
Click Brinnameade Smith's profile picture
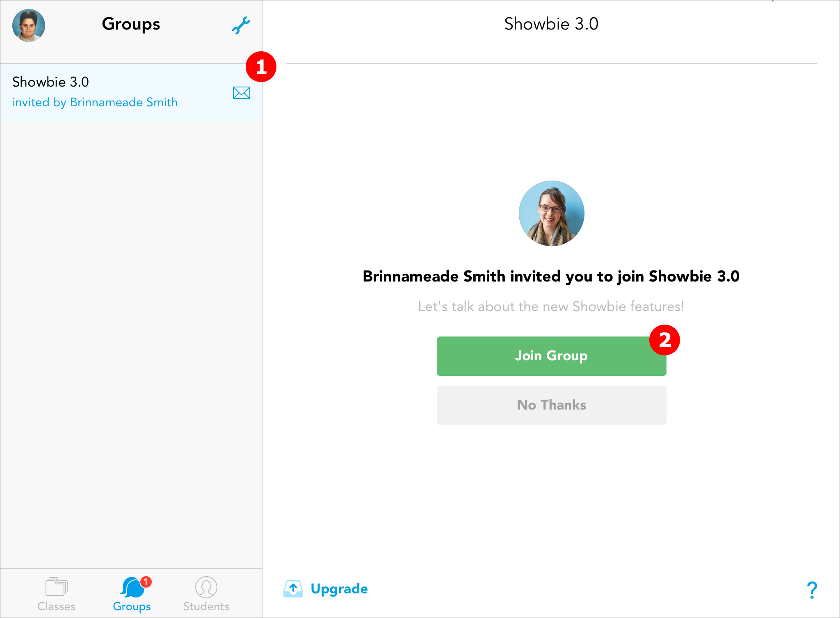(551, 213)
